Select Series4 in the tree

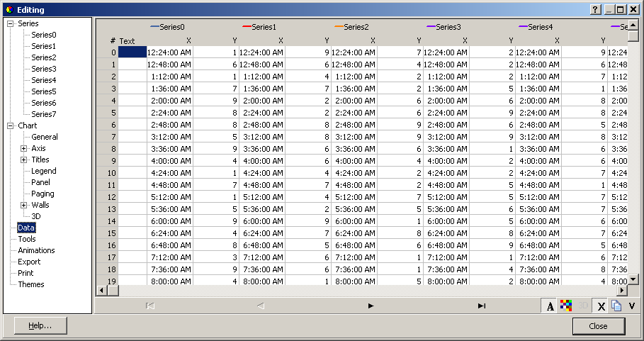click(43, 80)
